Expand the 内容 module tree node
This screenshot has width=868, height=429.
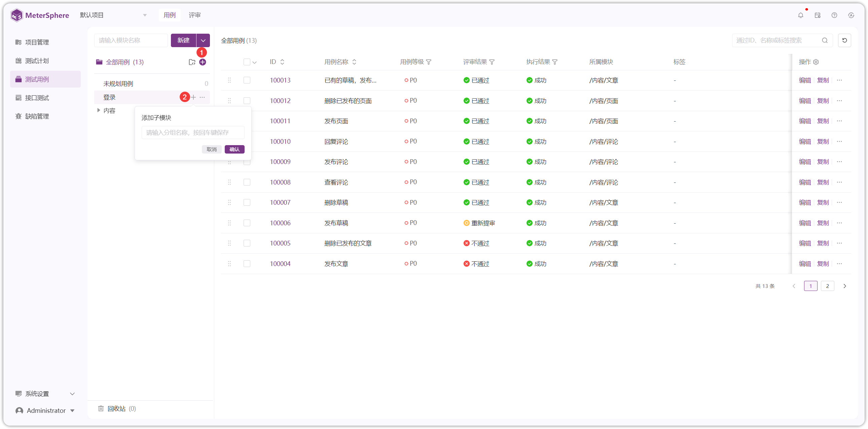(x=98, y=110)
